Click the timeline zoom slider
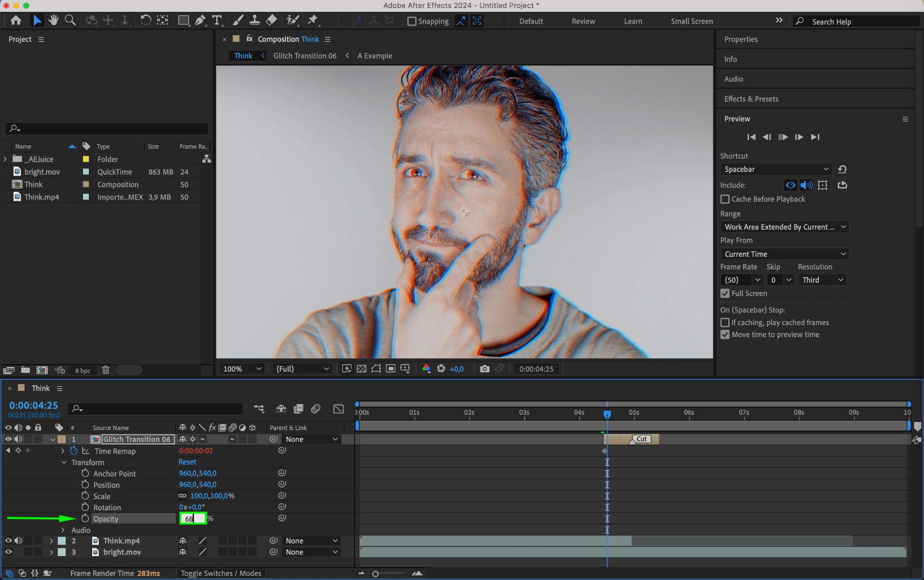924x580 pixels. (x=375, y=574)
